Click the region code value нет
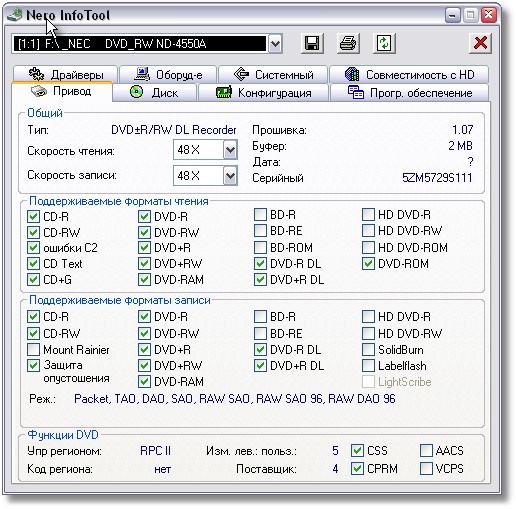 coord(162,469)
